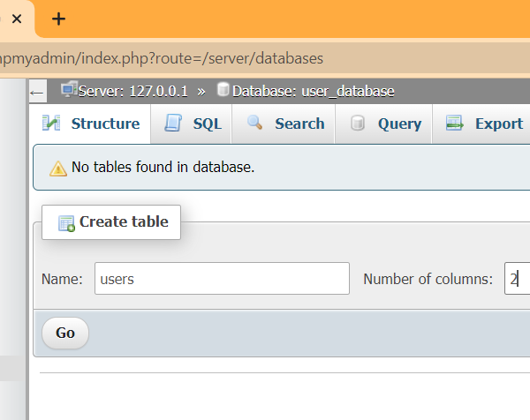Focus the Number of columns field

pyautogui.click(x=517, y=279)
